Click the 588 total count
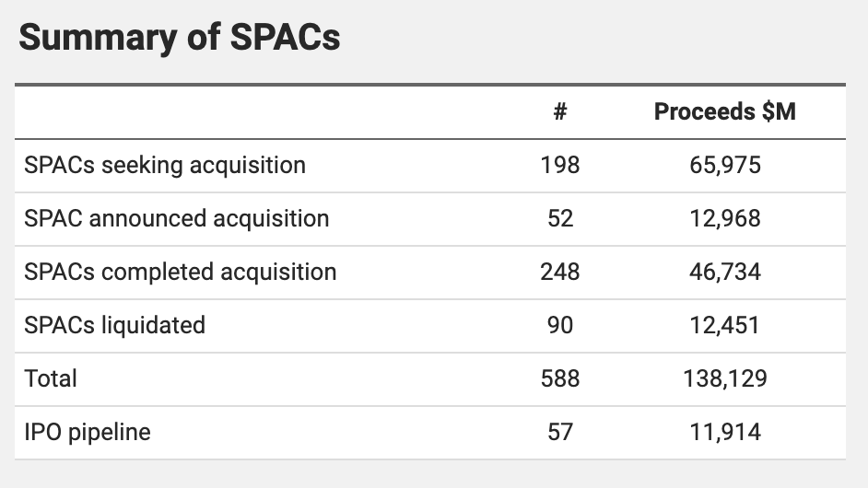Image resolution: width=868 pixels, height=488 pixels. tap(559, 379)
